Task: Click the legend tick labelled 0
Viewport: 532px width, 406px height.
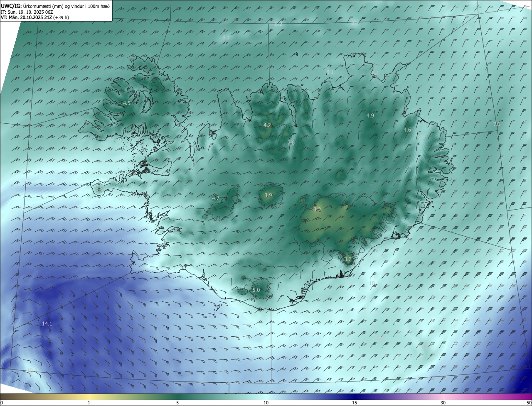Action: coord(1,403)
